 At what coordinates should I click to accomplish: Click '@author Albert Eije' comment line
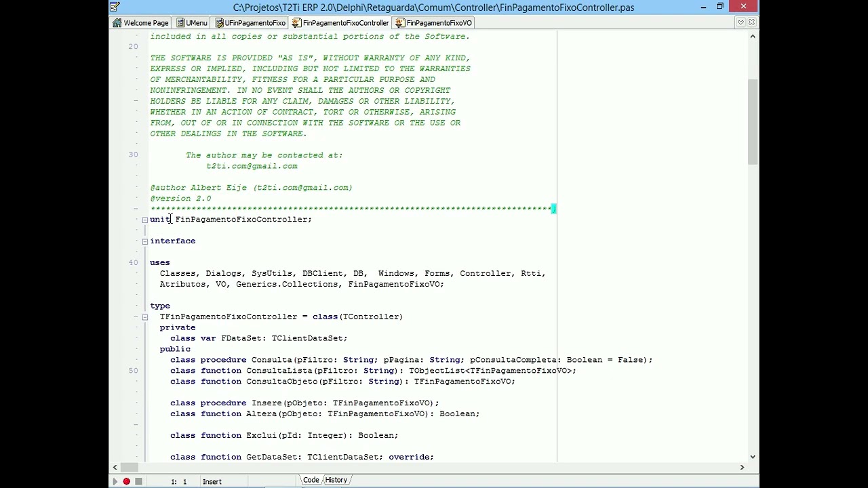click(x=252, y=188)
